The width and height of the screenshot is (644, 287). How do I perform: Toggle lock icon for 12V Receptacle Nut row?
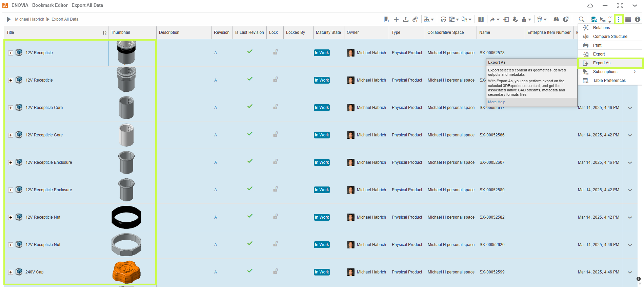pyautogui.click(x=276, y=217)
